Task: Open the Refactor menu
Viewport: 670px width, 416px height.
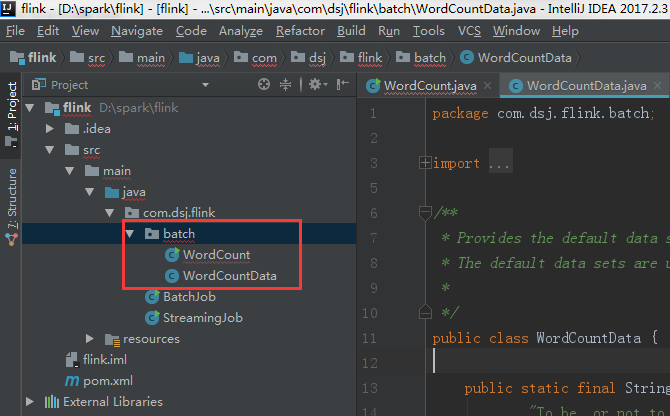Action: click(300, 31)
